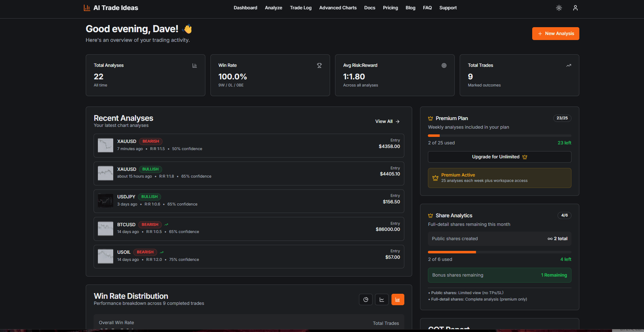The image size is (644, 332).
Task: Go to Advanced Charts page
Action: [338, 8]
